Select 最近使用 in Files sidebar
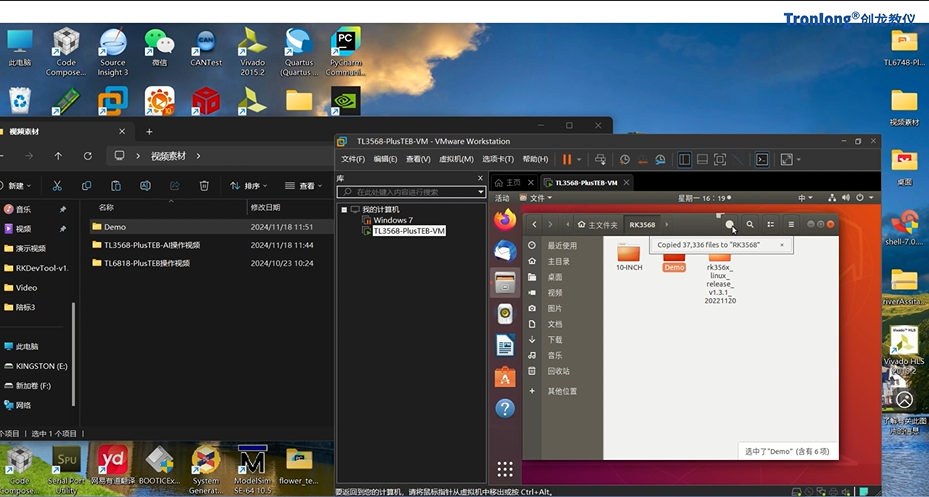Image resolution: width=929 pixels, height=497 pixels. pos(562,245)
